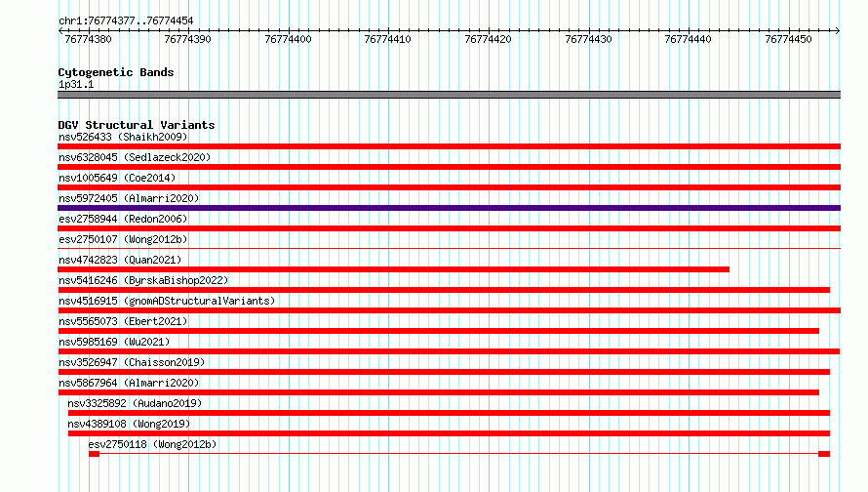The height and width of the screenshot is (492, 868).
Task: Select the red bar under nsv5565073
Action: [439, 331]
